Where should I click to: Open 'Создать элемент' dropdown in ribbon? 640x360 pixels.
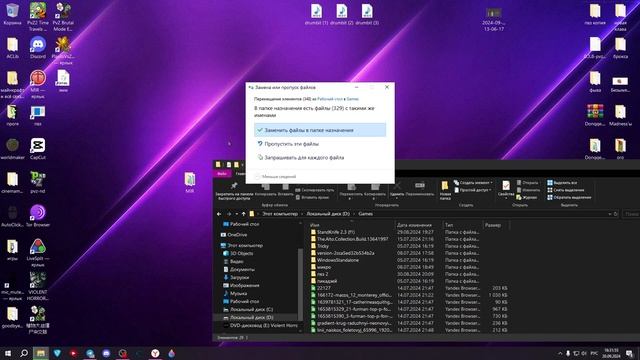(473, 182)
